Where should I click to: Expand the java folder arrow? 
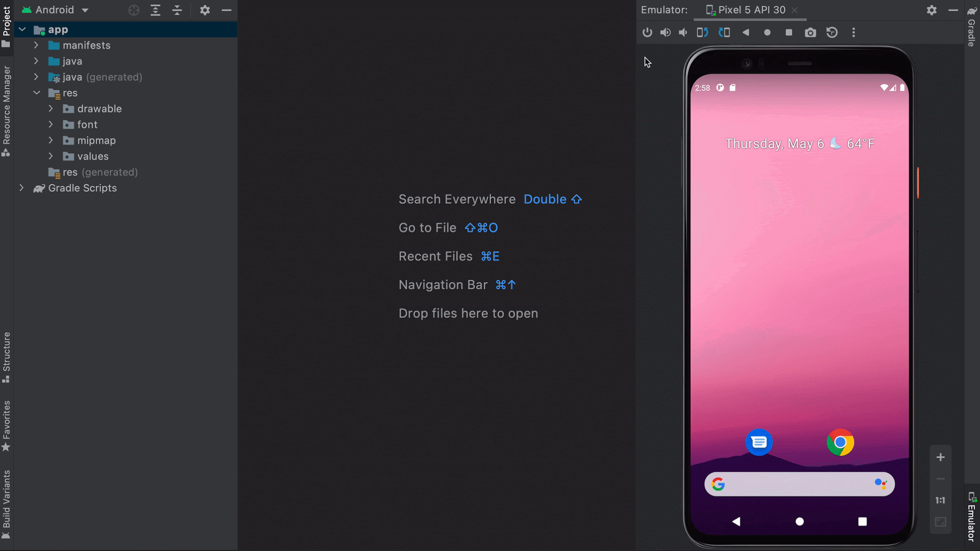[x=36, y=61]
